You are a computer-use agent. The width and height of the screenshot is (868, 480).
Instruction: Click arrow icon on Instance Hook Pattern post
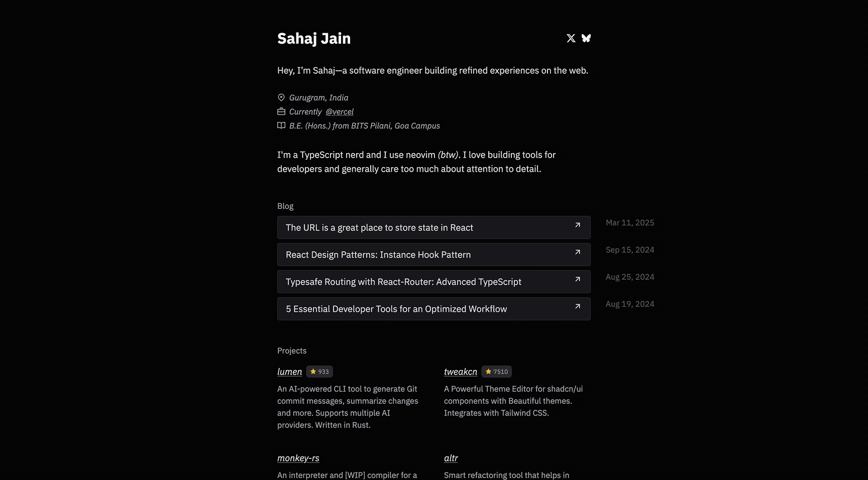578,252
